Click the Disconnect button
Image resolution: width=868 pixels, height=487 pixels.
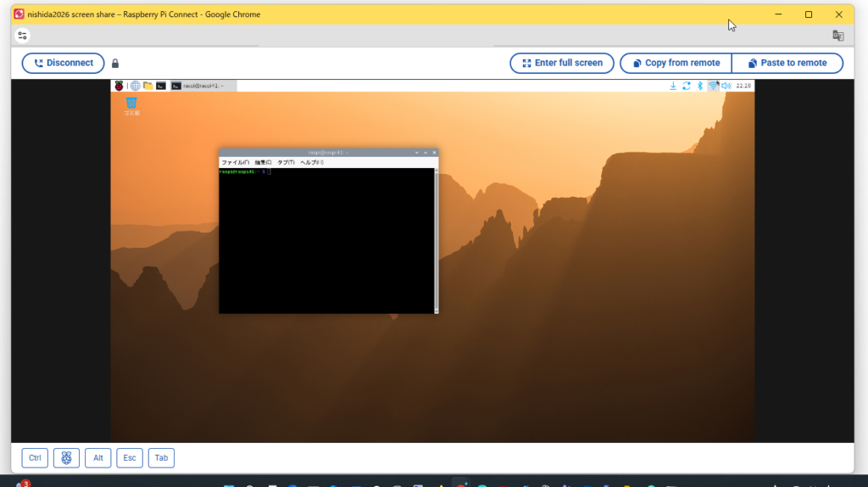63,63
